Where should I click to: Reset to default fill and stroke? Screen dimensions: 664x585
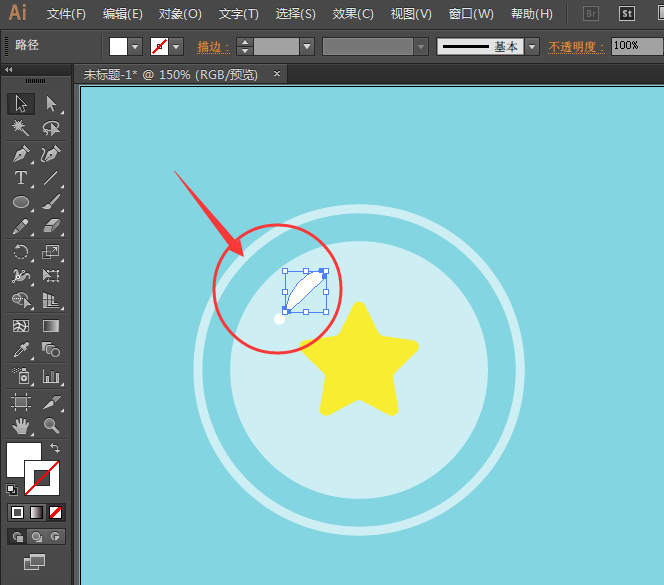click(12, 490)
